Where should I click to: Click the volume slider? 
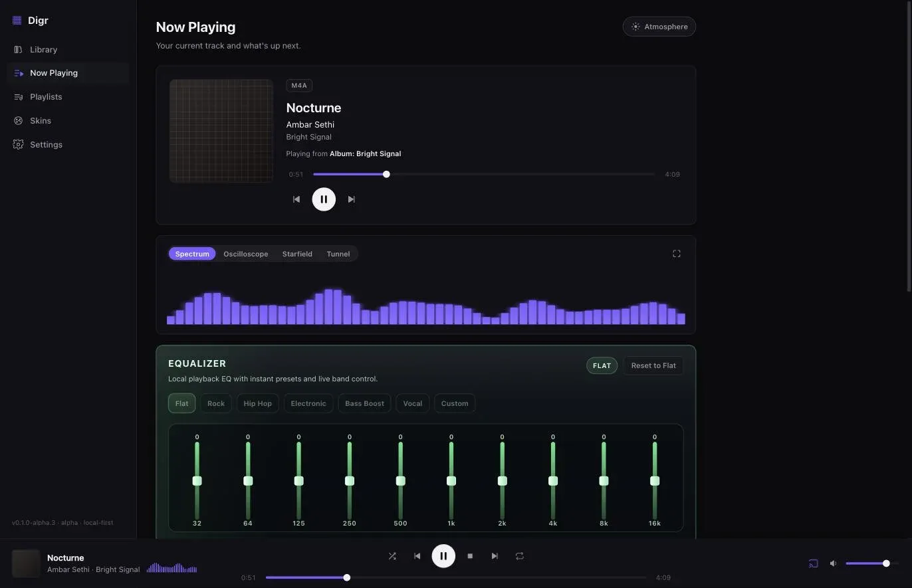click(872, 563)
